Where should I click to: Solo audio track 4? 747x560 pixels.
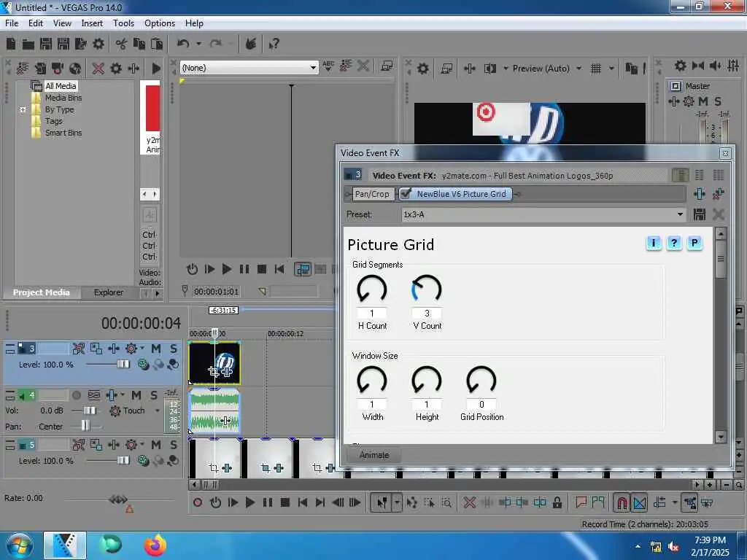pyautogui.click(x=154, y=395)
